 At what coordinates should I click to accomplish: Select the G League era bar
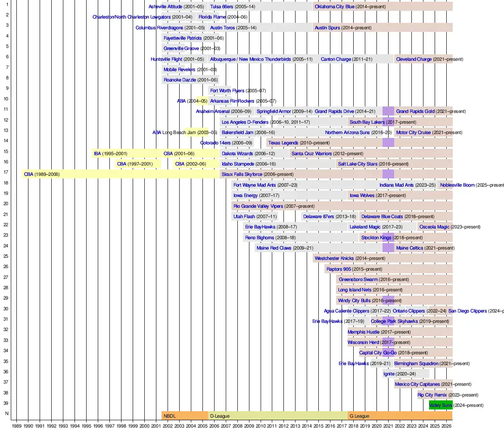[x=400, y=416]
